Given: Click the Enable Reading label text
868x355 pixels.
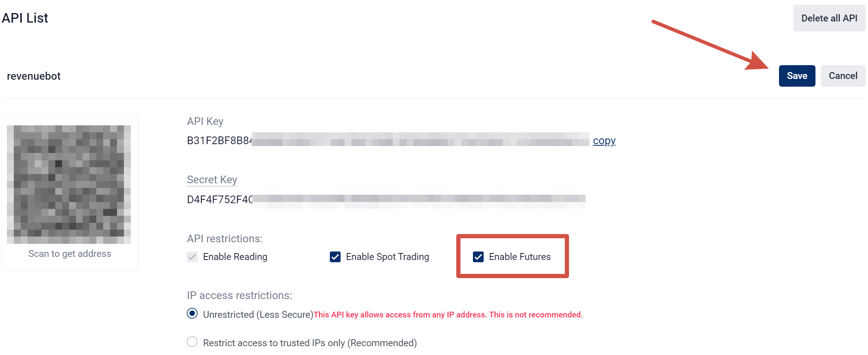Looking at the screenshot, I should 235,257.
